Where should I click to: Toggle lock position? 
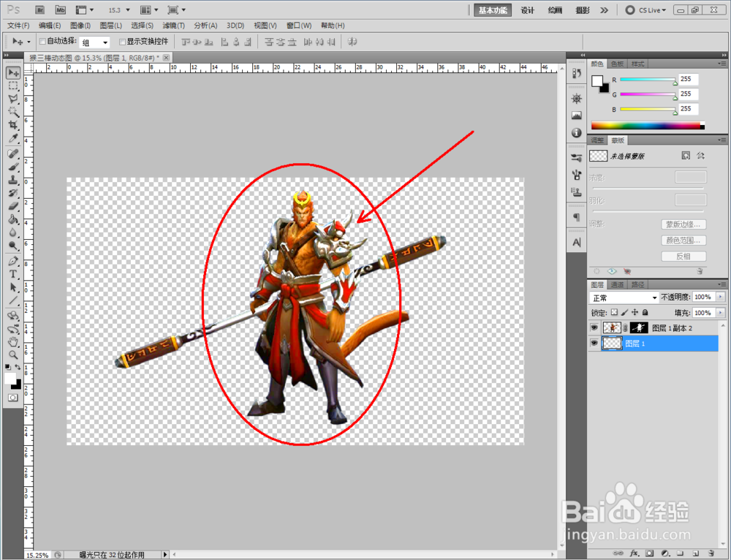[635, 312]
